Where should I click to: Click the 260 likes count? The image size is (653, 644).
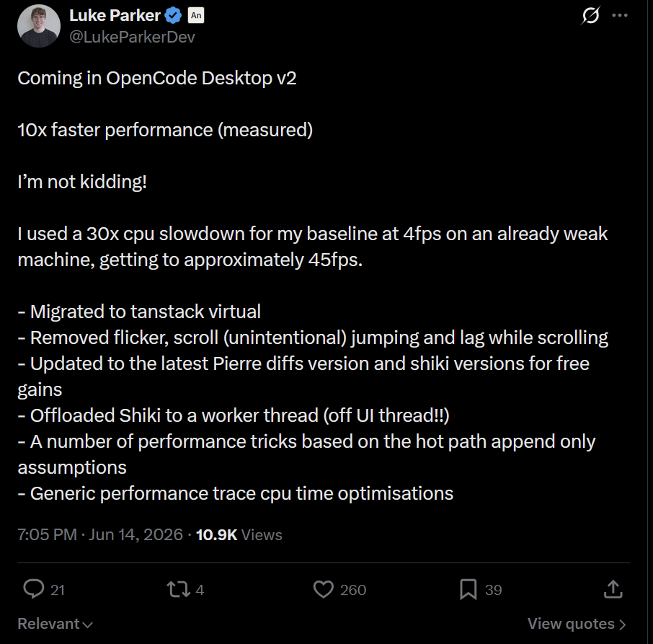pos(353,590)
